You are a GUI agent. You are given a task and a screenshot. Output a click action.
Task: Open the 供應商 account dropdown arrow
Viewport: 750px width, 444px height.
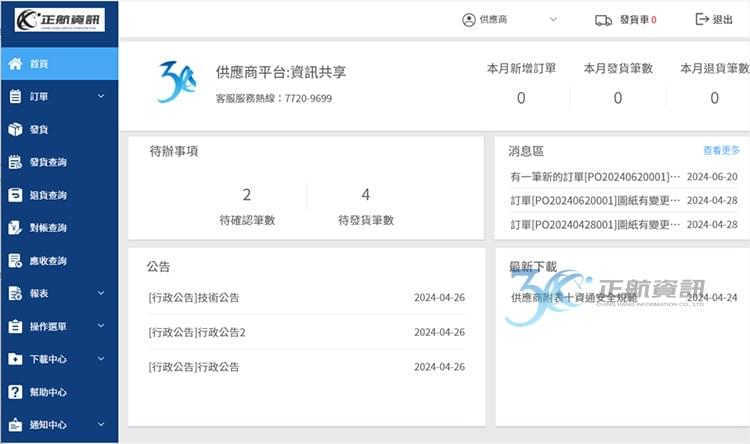(553, 20)
